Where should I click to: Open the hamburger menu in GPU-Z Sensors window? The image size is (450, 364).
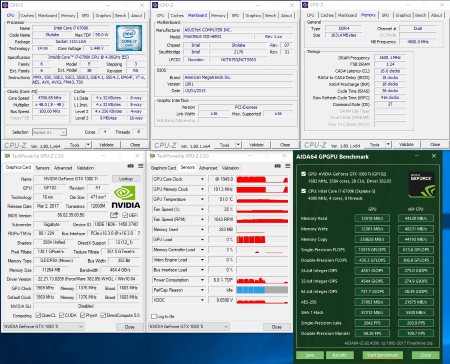coord(288,166)
